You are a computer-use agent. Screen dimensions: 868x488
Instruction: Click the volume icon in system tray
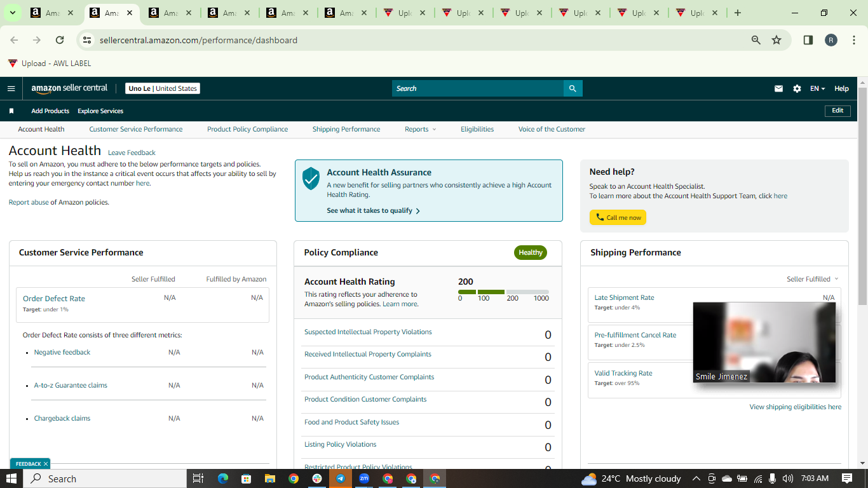(788, 478)
